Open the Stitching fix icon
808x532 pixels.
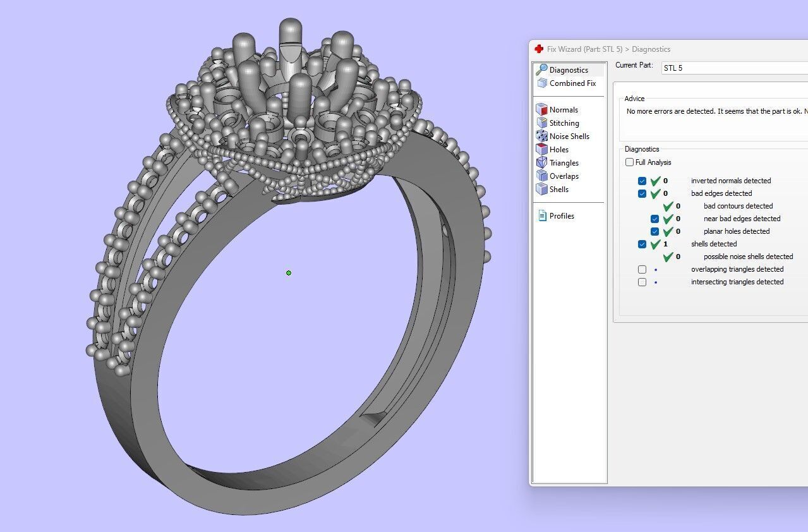[x=541, y=123]
